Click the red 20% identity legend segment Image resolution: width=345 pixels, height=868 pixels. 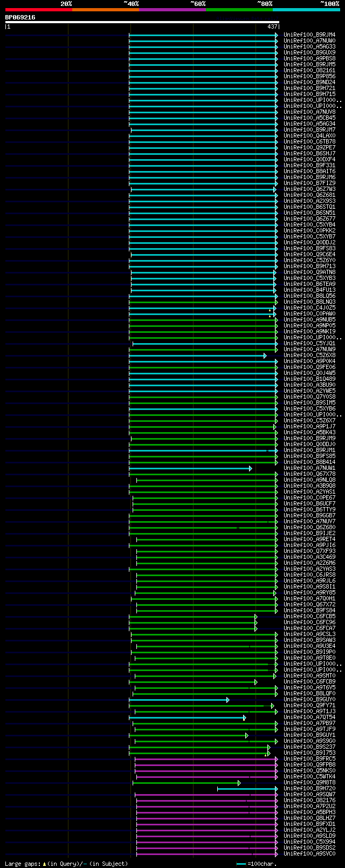[x=39, y=9]
